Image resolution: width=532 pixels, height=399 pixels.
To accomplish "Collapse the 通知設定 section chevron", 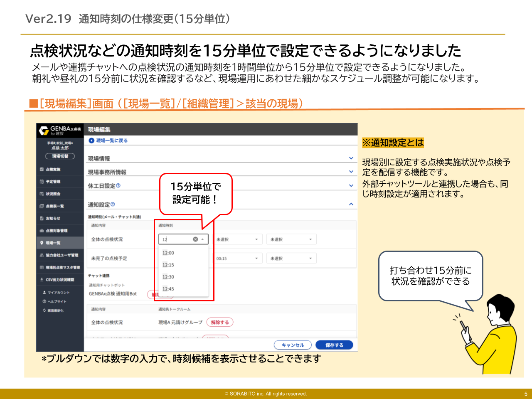I will [x=351, y=204].
